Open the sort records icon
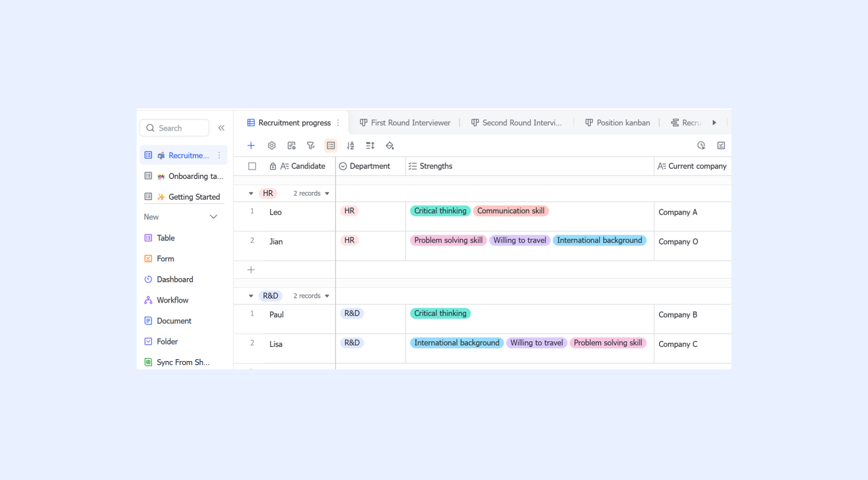The image size is (868, 480). (x=351, y=146)
